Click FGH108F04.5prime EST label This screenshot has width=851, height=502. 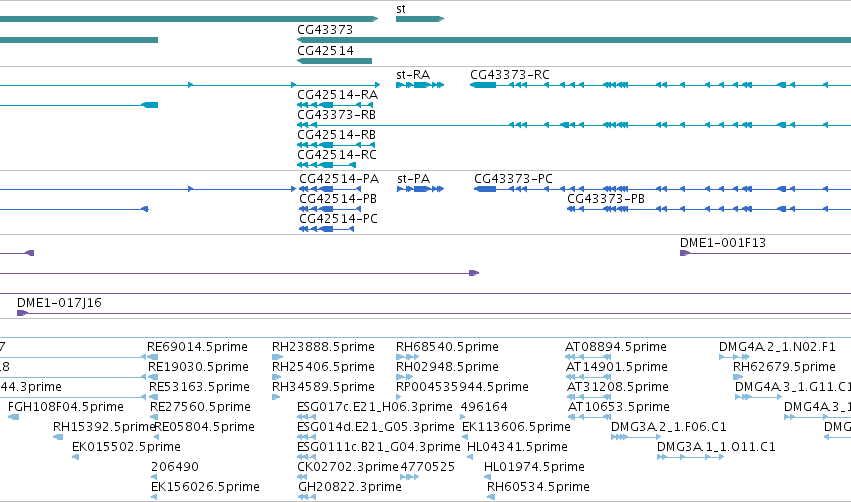(x=66, y=407)
